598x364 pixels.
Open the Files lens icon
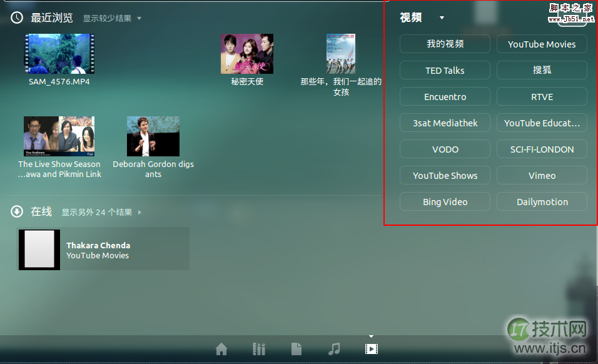click(x=296, y=349)
